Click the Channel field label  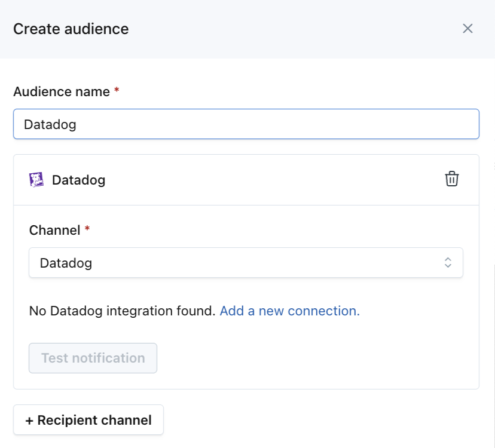point(54,230)
